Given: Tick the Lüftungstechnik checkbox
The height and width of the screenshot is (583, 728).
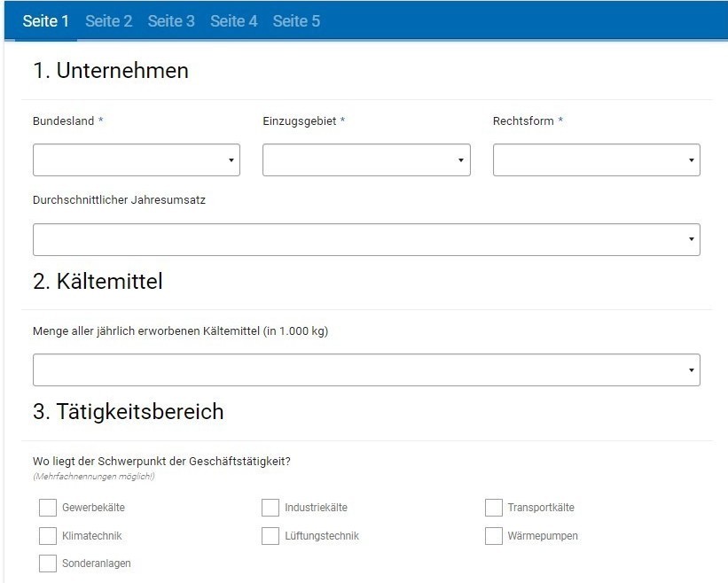Looking at the screenshot, I should [x=270, y=536].
